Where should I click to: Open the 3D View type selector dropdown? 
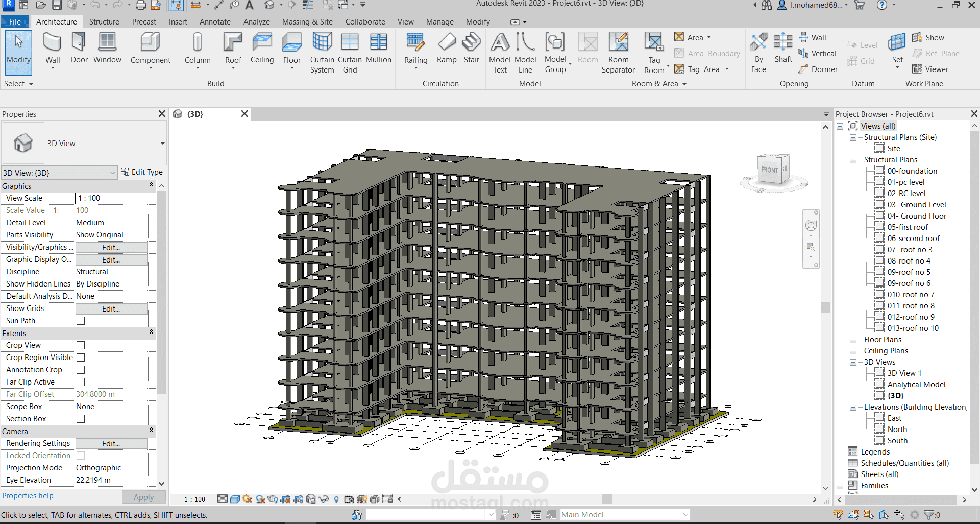tap(163, 144)
